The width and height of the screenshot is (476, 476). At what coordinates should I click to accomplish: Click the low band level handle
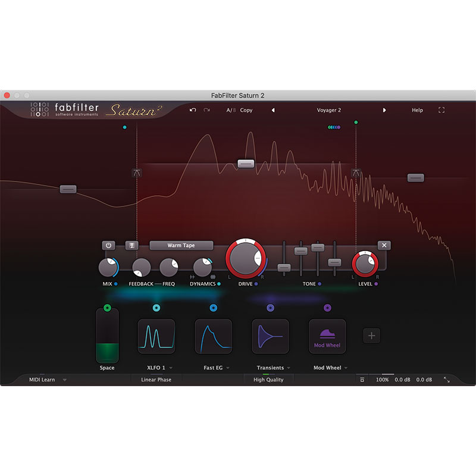[x=68, y=189]
